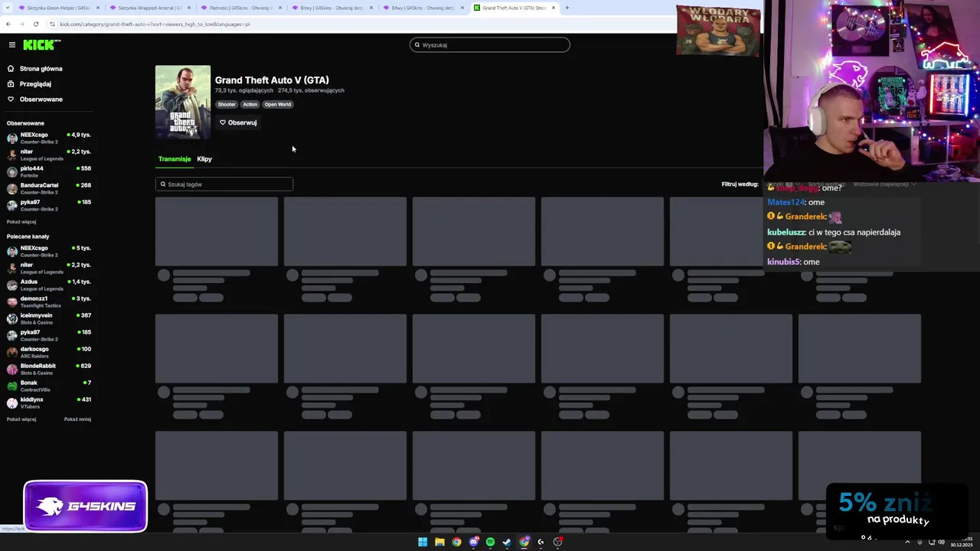Open Discord from the taskbar
The width and height of the screenshot is (980, 551).
click(x=473, y=542)
